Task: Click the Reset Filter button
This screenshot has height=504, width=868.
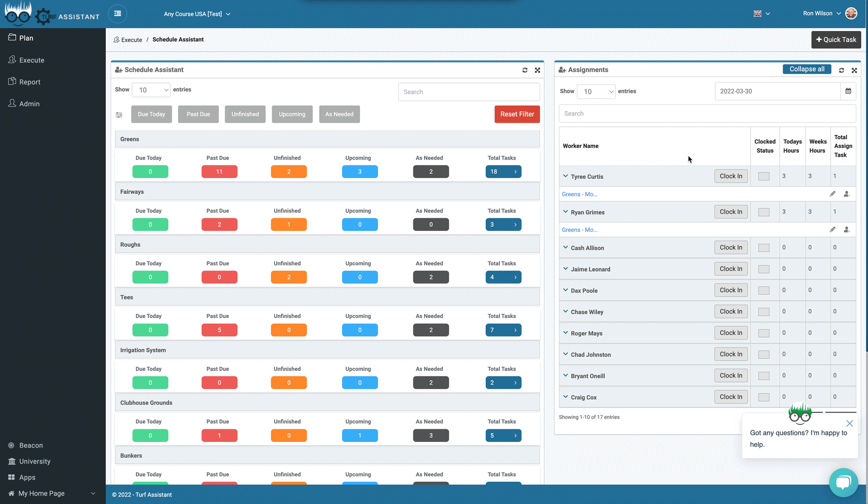Action: click(517, 114)
